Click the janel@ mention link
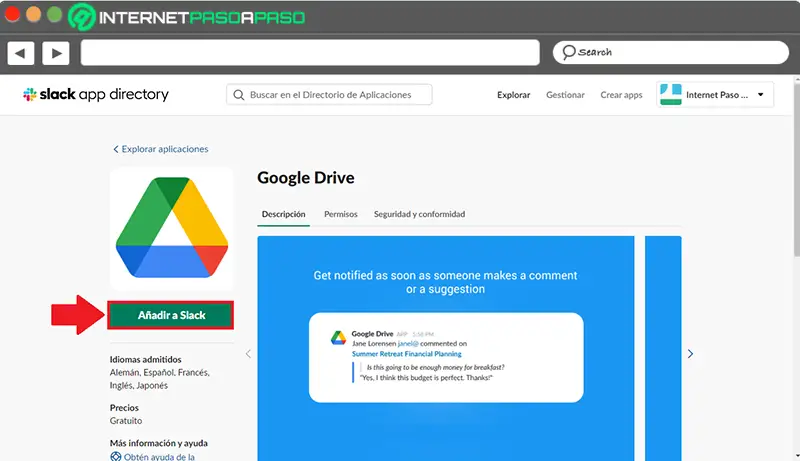This screenshot has height=461, width=800. (x=408, y=344)
